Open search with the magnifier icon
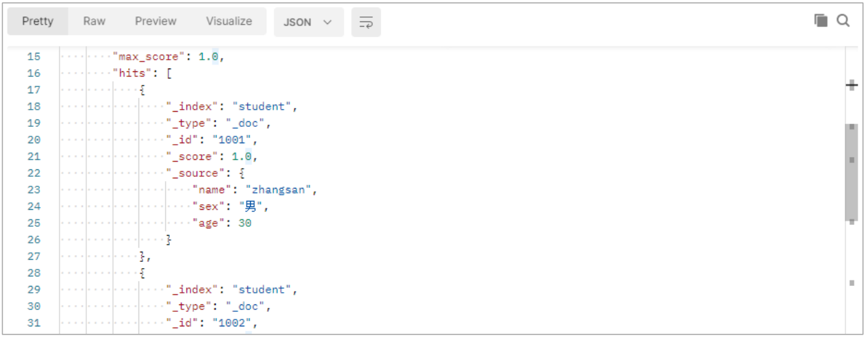 843,21
